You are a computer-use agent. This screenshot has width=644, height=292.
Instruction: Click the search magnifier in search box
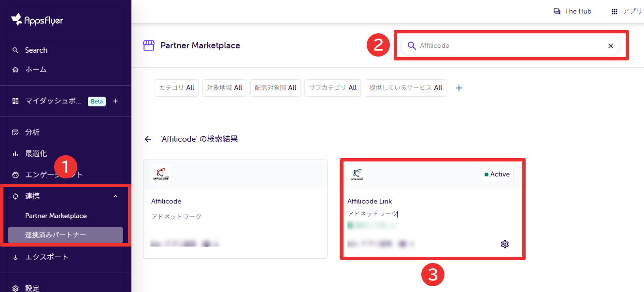point(412,45)
